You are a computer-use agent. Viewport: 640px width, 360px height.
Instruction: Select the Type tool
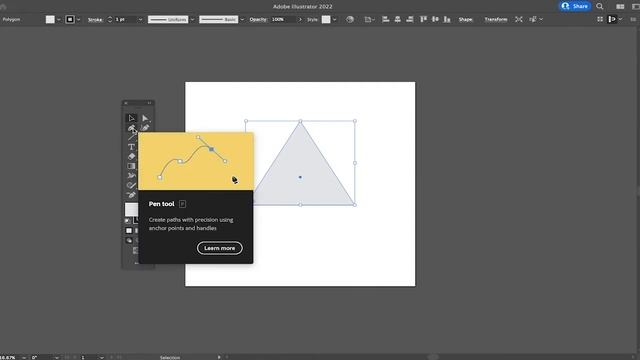131,147
